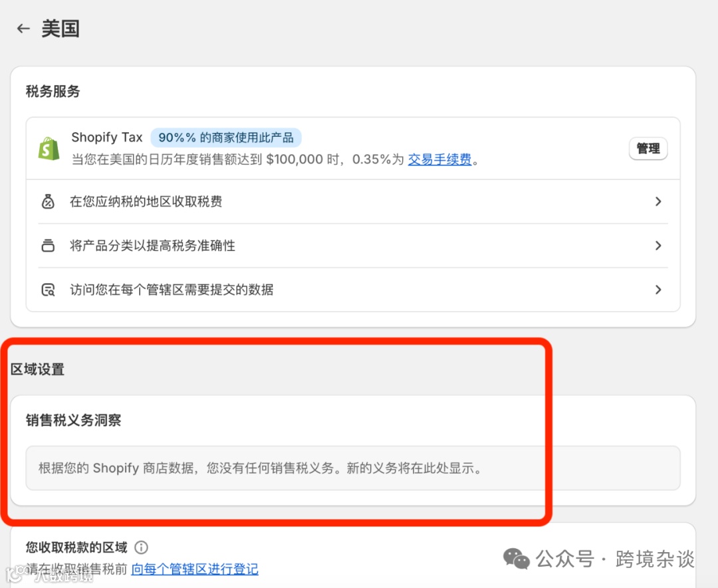The width and height of the screenshot is (718, 588).
Task: Go back using the arrow beside 美国
Action: (x=23, y=29)
